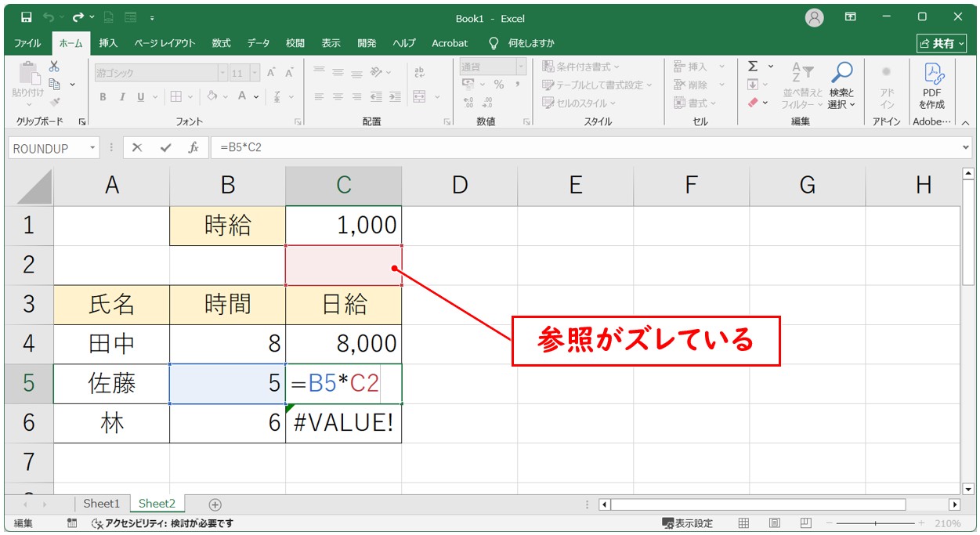The width and height of the screenshot is (980, 535).
Task: Click column header D
Action: click(460, 185)
